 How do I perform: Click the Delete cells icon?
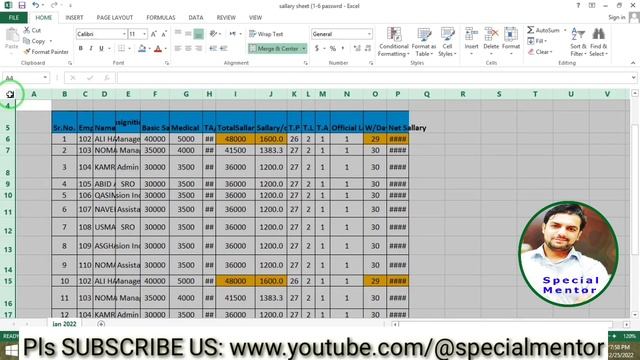(x=491, y=34)
